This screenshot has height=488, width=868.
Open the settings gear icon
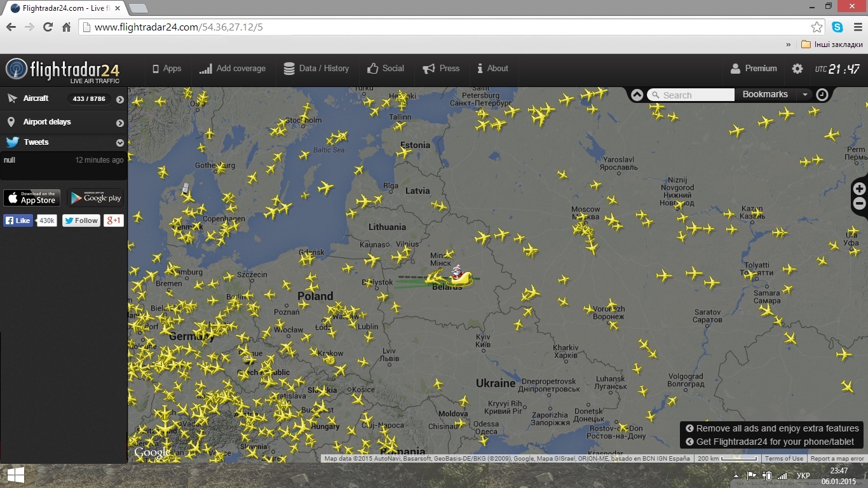(797, 69)
